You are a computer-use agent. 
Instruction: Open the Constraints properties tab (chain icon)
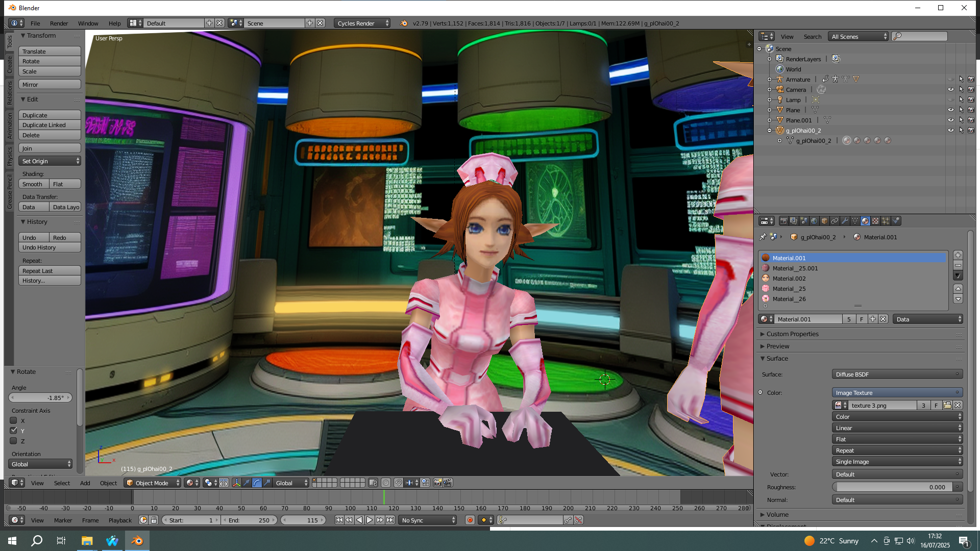(x=835, y=221)
